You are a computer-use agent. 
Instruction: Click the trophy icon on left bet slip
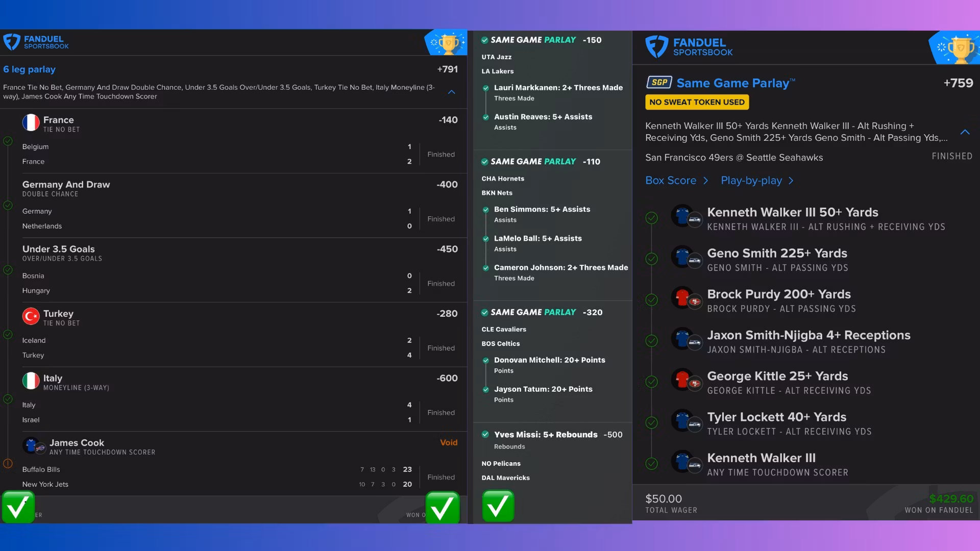click(449, 43)
